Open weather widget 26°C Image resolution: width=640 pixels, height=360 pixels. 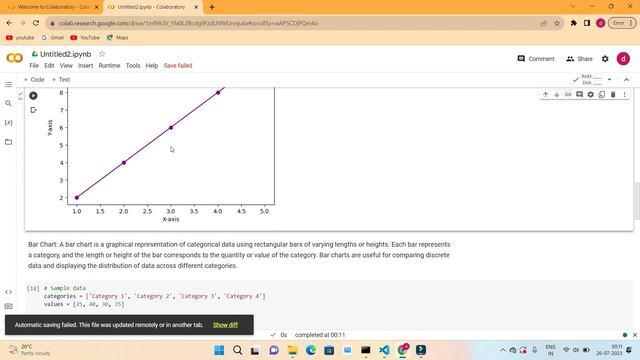point(29,350)
